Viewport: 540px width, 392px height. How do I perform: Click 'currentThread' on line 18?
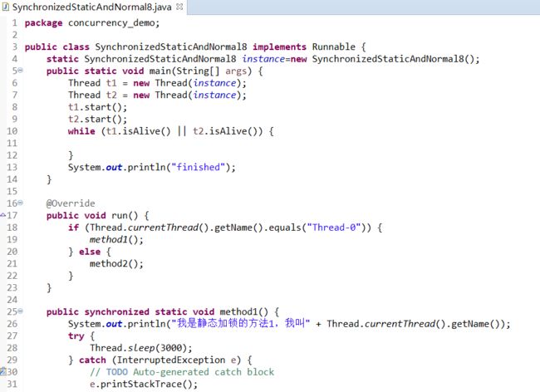point(163,228)
